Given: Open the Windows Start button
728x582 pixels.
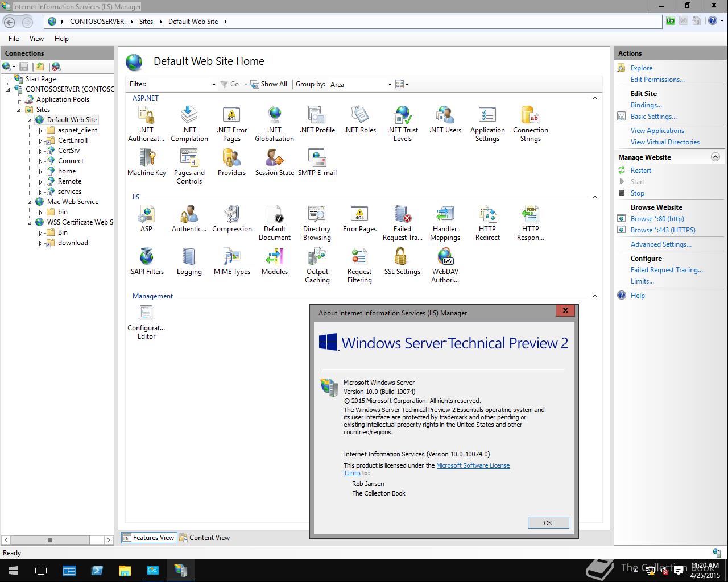Looking at the screenshot, I should click(14, 570).
